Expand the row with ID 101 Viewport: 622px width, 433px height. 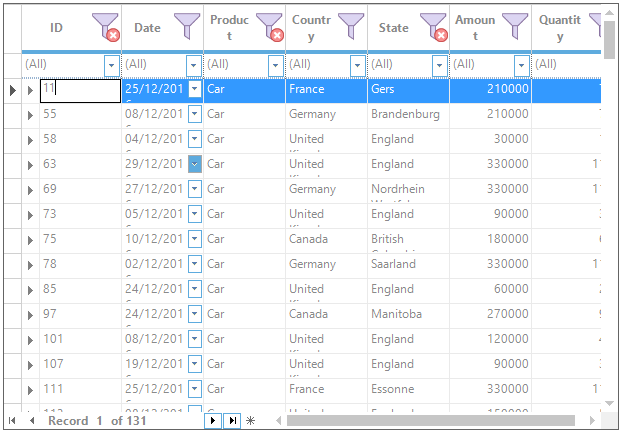point(31,340)
